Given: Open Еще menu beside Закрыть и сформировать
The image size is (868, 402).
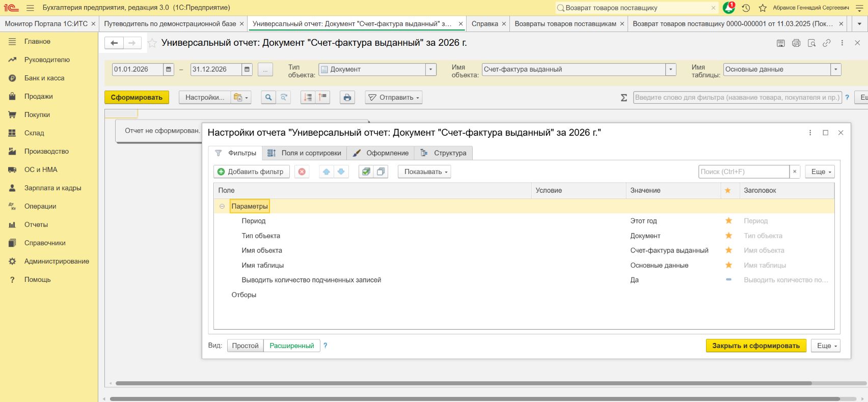Looking at the screenshot, I should point(826,346).
